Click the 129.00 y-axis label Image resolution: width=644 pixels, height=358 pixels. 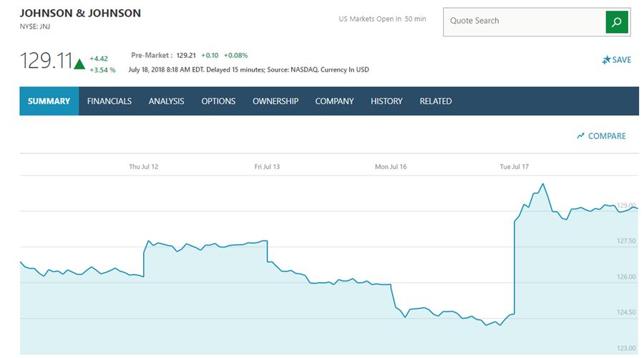[x=626, y=205]
